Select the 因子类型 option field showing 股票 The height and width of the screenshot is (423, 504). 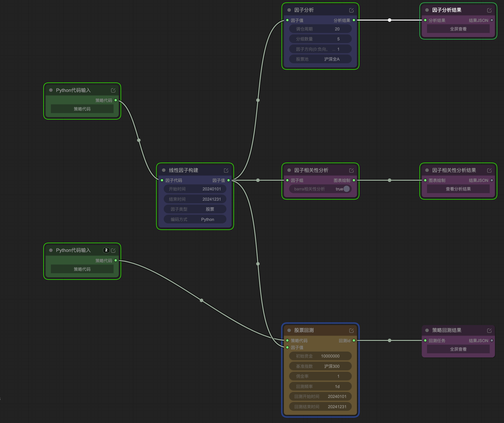pyautogui.click(x=195, y=209)
